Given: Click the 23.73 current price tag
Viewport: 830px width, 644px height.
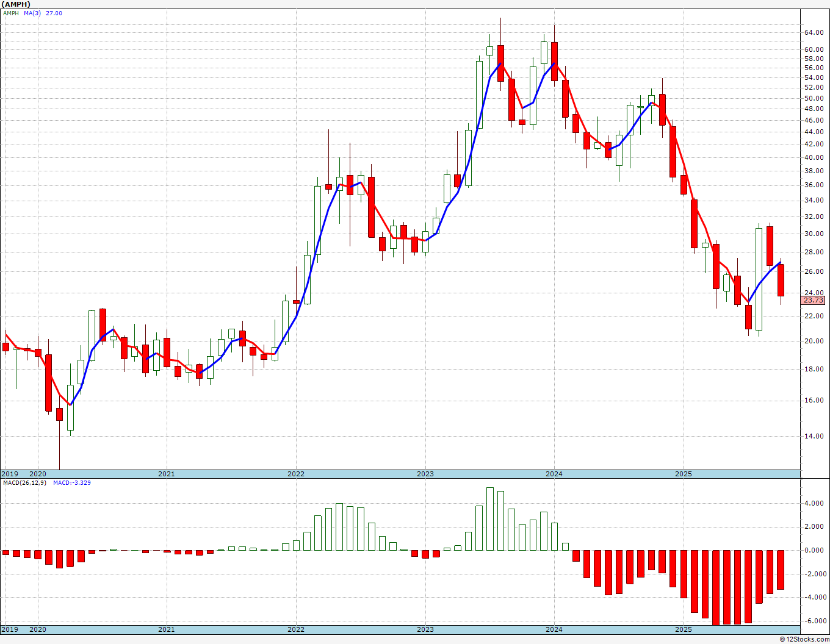Looking at the screenshot, I should [814, 301].
